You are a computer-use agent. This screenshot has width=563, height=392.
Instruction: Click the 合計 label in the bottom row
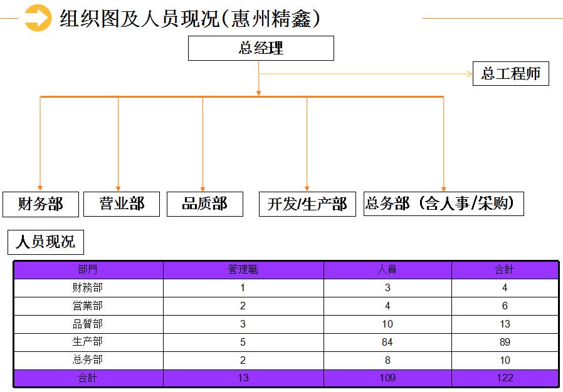click(88, 378)
